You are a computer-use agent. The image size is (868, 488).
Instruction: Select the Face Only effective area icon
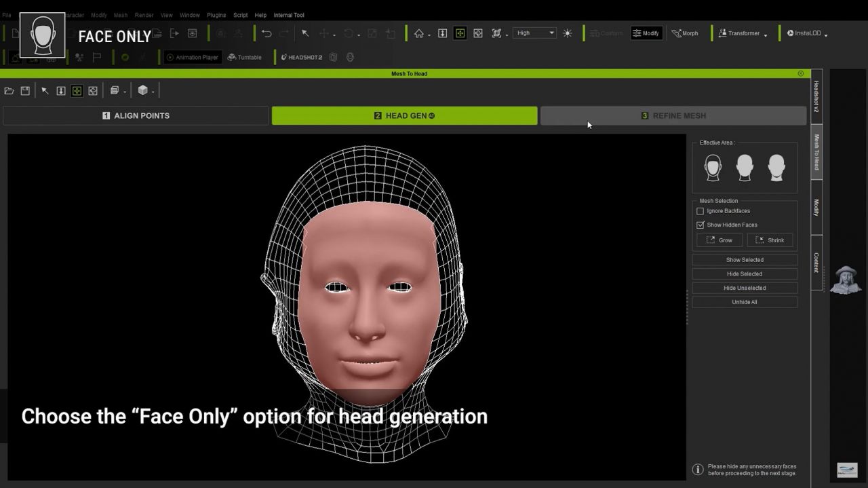pos(713,167)
